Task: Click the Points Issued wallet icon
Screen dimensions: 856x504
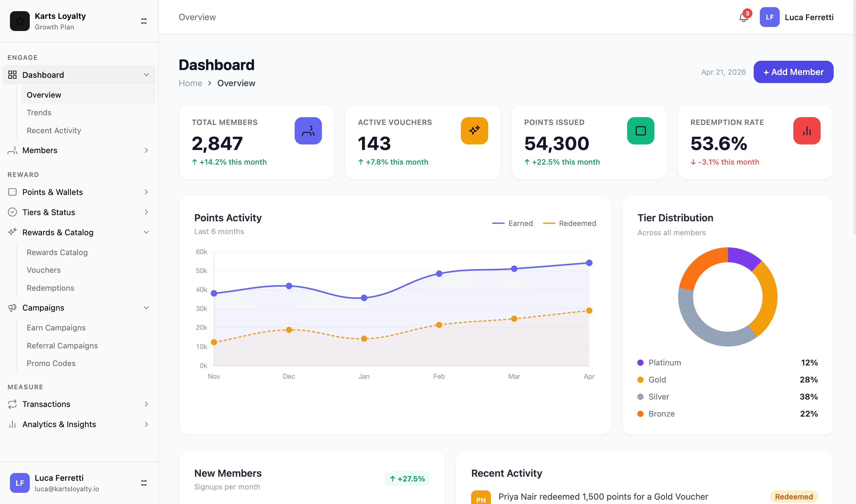Action: pyautogui.click(x=640, y=131)
